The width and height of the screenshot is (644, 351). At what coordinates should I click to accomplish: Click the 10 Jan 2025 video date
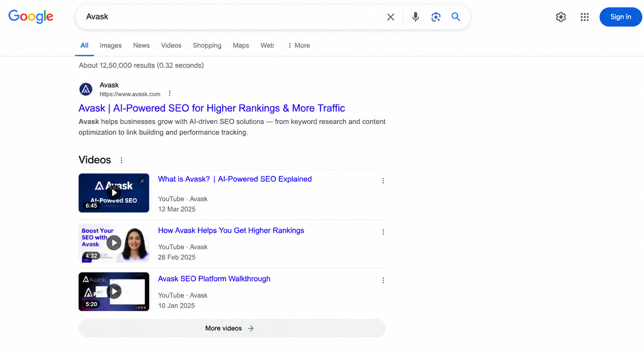pos(176,306)
